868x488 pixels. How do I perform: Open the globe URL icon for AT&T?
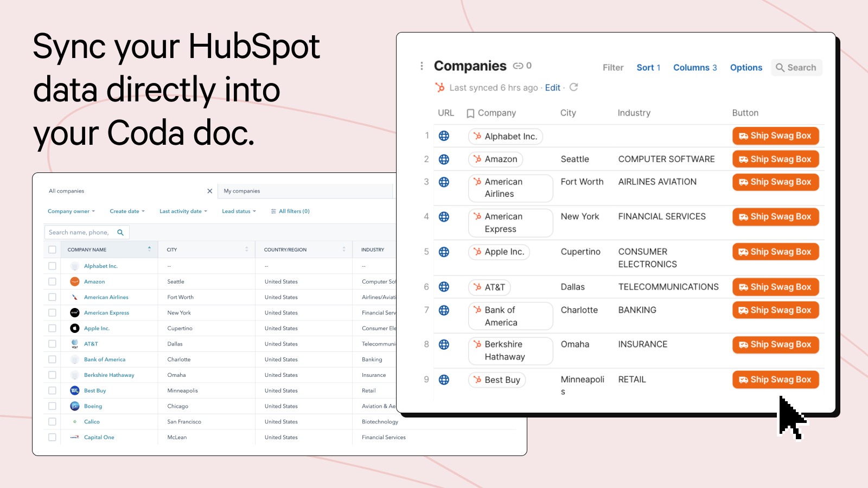click(444, 287)
